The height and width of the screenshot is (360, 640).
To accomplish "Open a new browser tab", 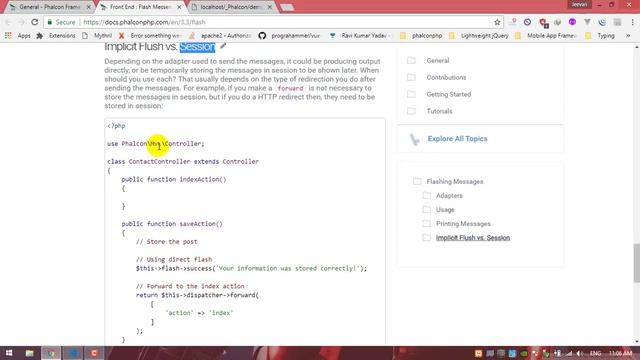I will pyautogui.click(x=287, y=7).
